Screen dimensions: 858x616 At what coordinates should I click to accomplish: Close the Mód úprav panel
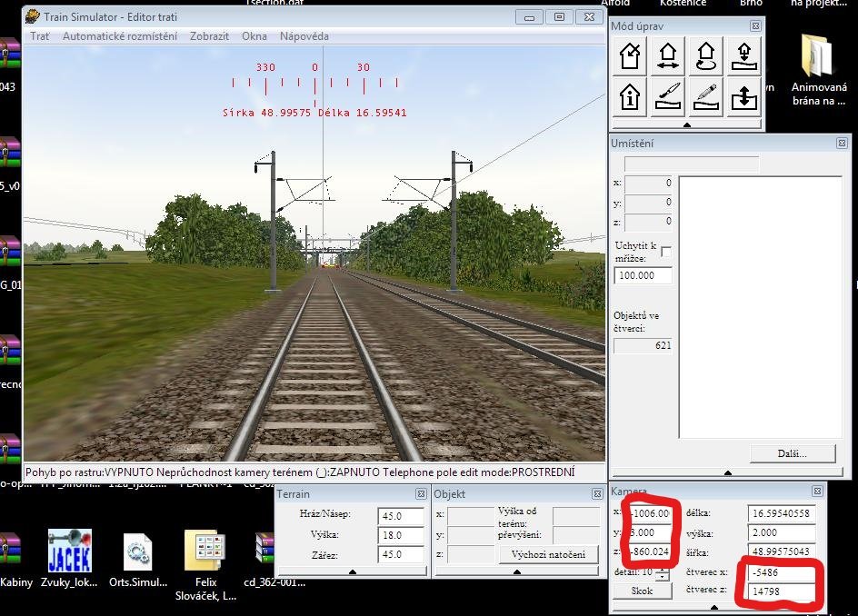tap(755, 25)
